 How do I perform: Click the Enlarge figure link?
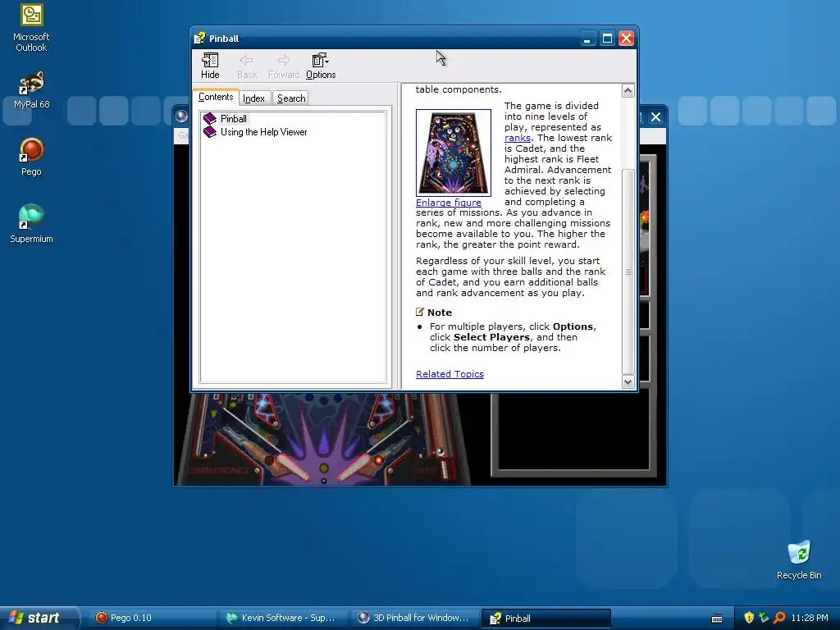pos(449,203)
